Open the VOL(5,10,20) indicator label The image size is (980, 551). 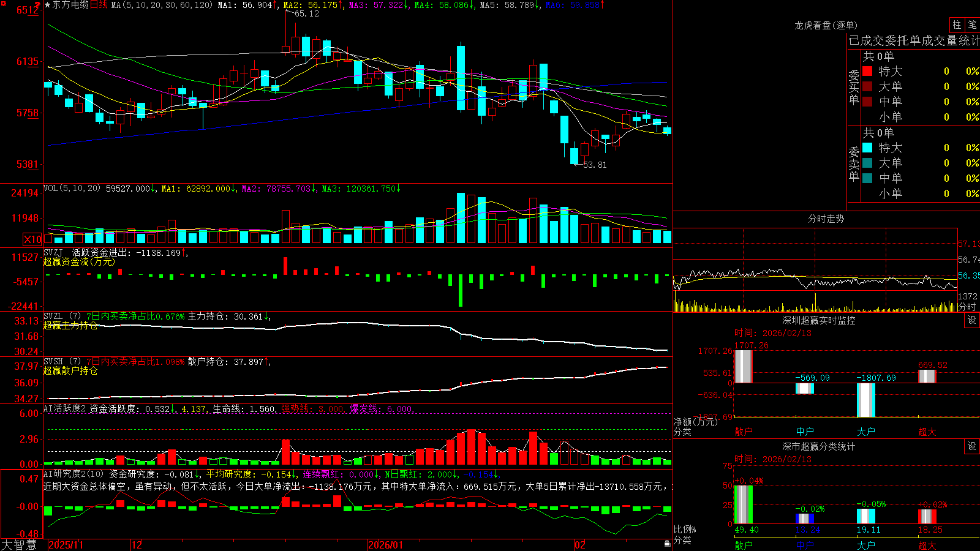pyautogui.click(x=72, y=189)
